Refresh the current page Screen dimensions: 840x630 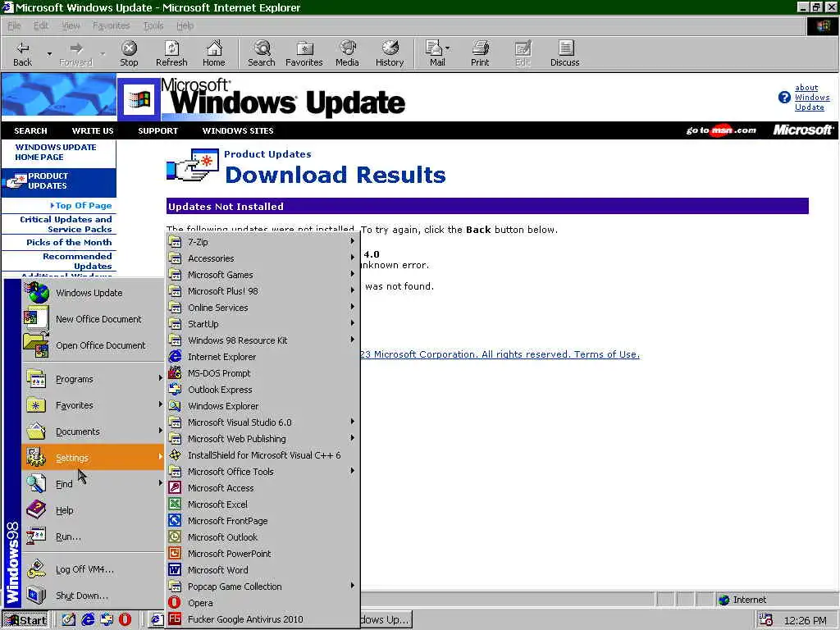[x=171, y=53]
